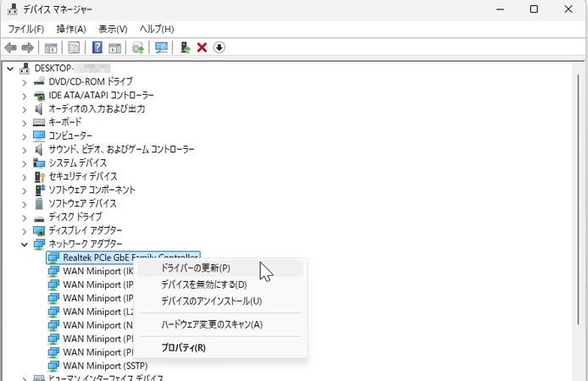Click the circled down-arrow Disable device icon
Viewport: 588px width, 381px height.
219,47
